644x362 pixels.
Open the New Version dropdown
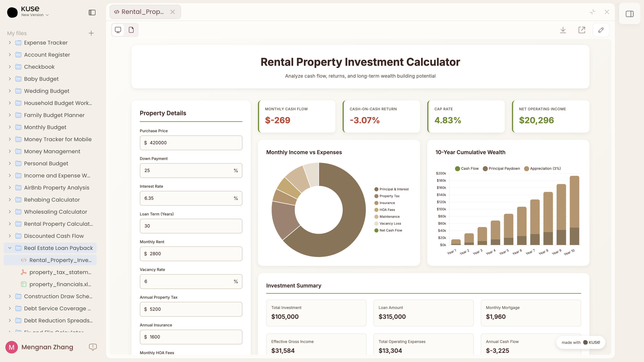pyautogui.click(x=35, y=15)
